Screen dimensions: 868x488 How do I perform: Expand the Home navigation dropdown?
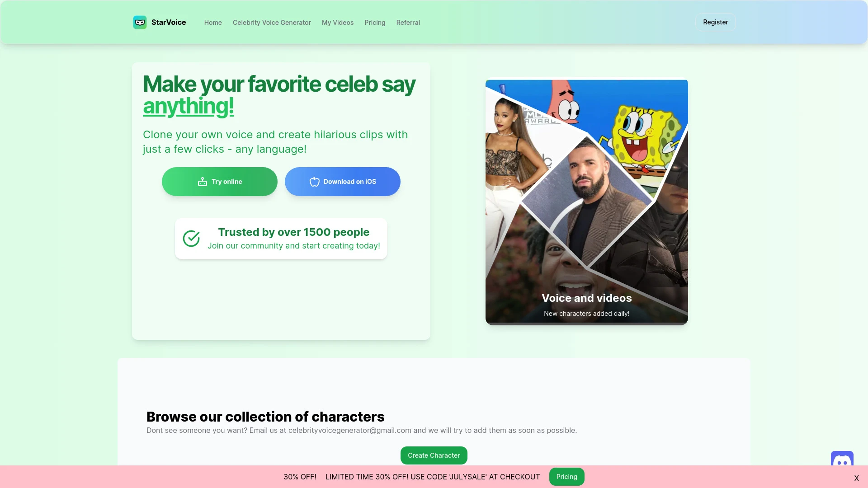213,22
